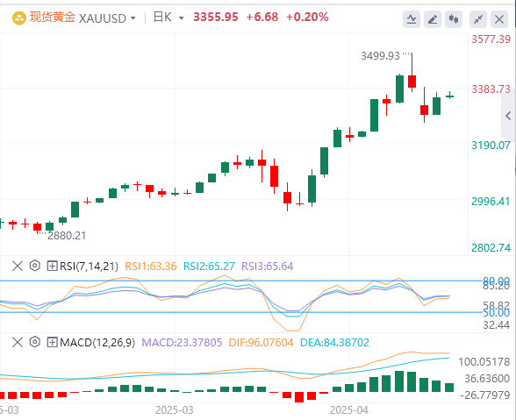The height and width of the screenshot is (420, 516).
Task: Click the 3499.93 high price marker
Action: pos(381,56)
